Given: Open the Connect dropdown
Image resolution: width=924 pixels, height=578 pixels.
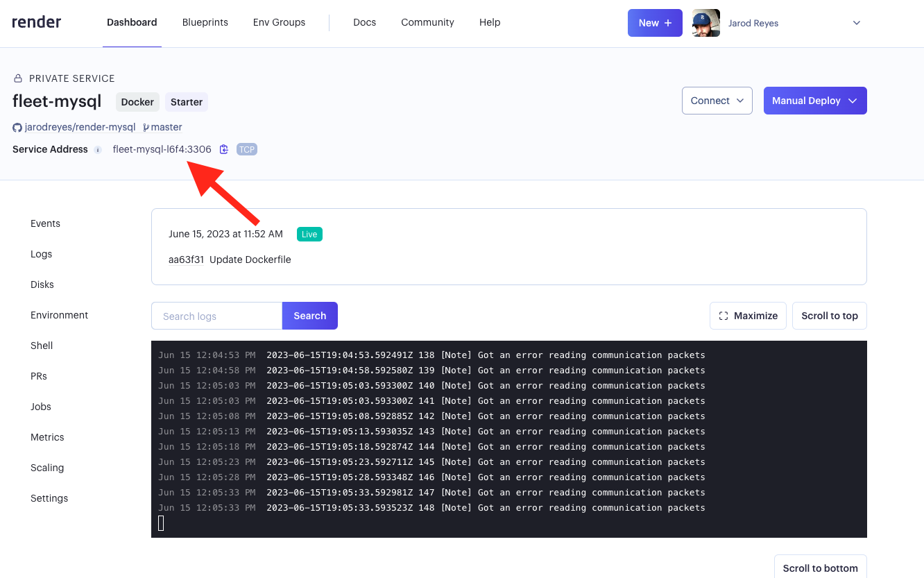Looking at the screenshot, I should pos(717,101).
